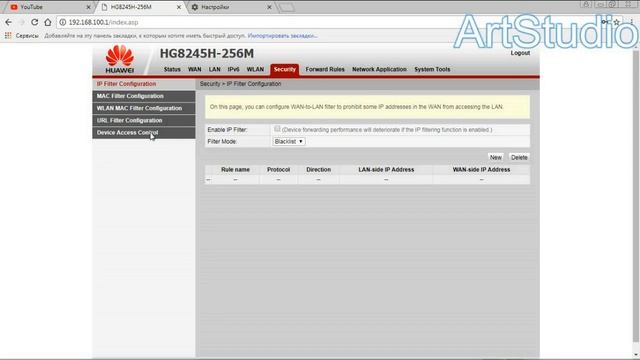Click the Huawei logo
The image size is (640, 360).
click(x=120, y=60)
